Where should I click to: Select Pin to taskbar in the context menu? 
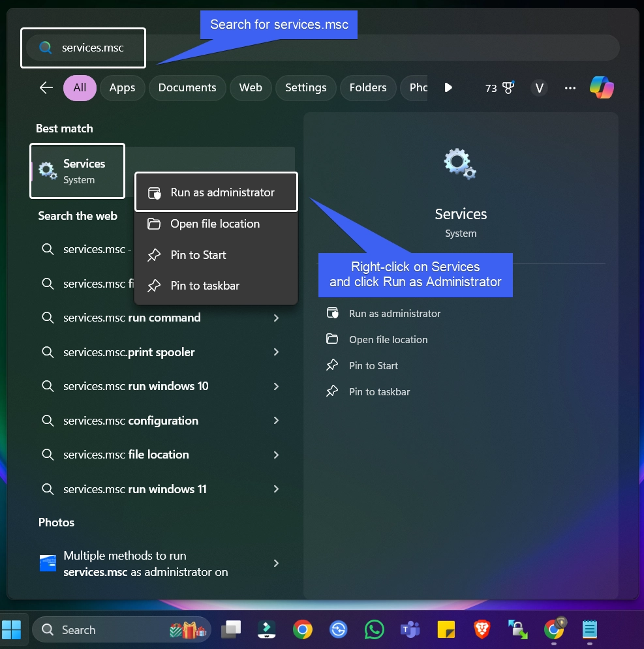point(216,286)
